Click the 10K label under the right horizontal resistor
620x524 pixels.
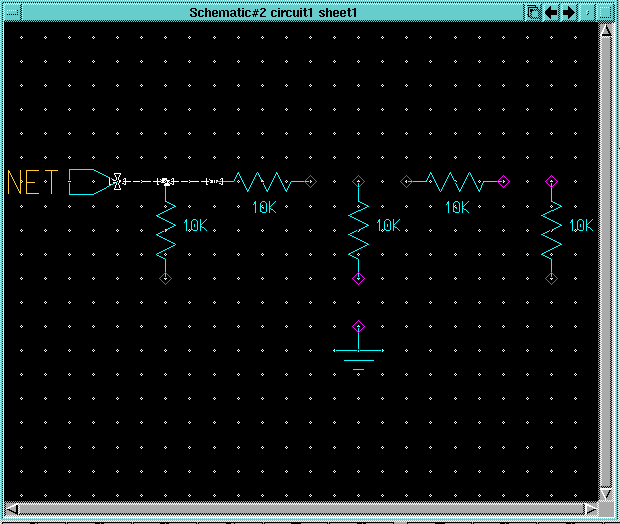point(457,208)
